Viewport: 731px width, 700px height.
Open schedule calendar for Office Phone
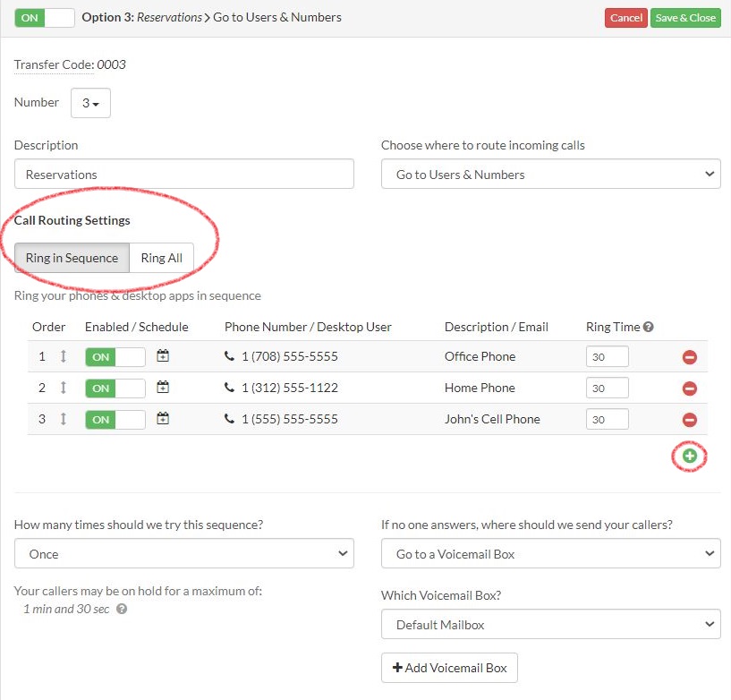163,356
